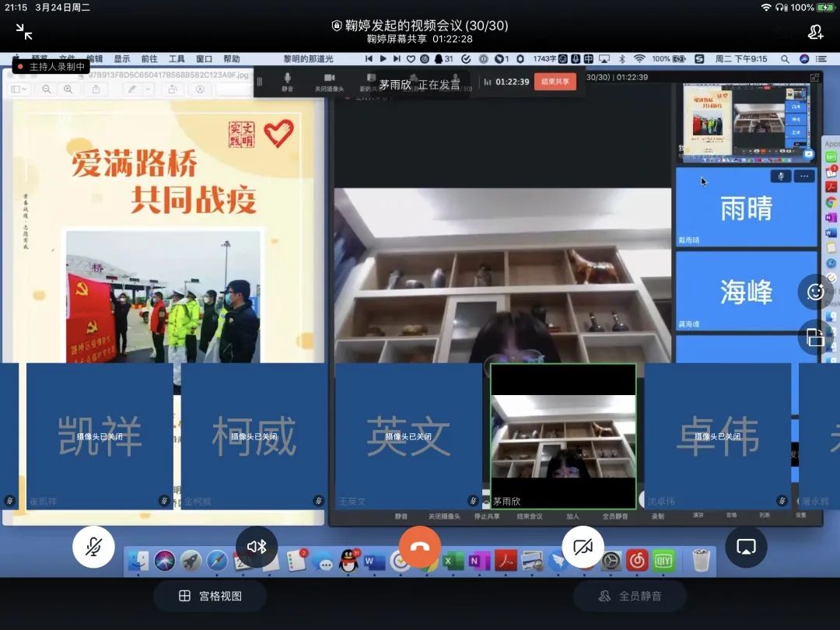Viewport: 840px width, 630px height.
Task: Toggle 静音 mic in the floating share toolbar
Action: click(288, 82)
